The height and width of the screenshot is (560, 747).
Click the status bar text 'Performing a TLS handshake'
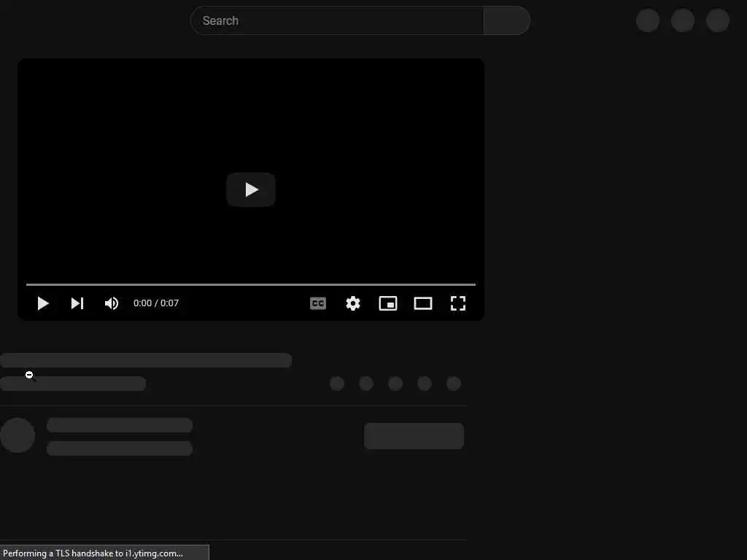tap(58, 553)
